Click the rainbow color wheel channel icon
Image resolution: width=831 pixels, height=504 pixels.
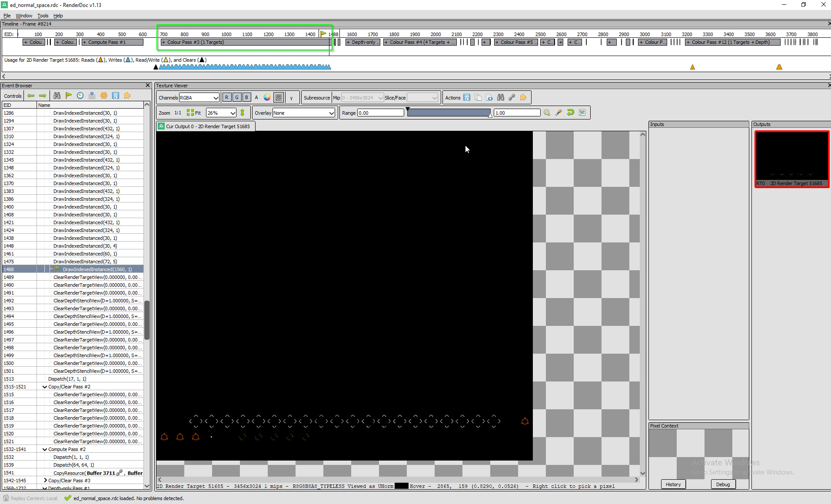(267, 97)
